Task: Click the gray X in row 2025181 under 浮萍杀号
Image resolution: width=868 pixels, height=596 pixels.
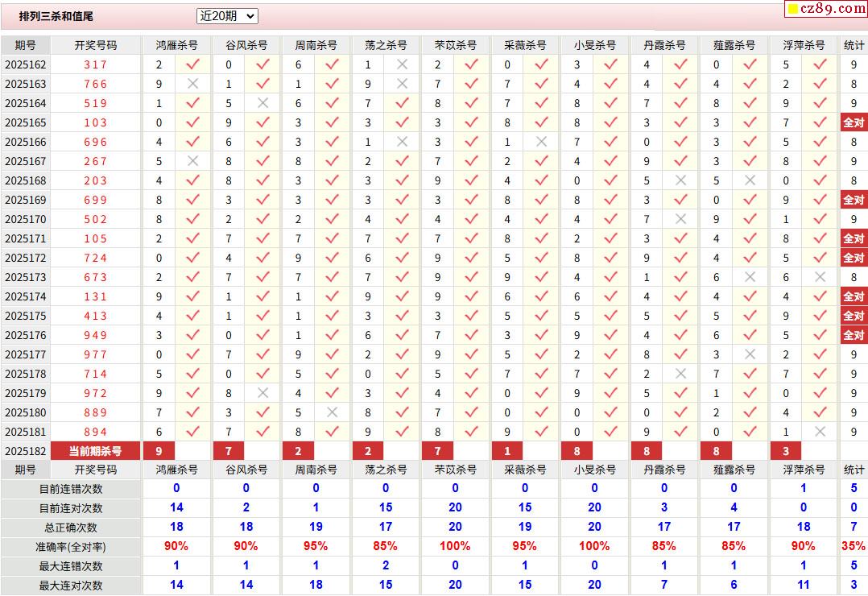Action: click(x=820, y=432)
